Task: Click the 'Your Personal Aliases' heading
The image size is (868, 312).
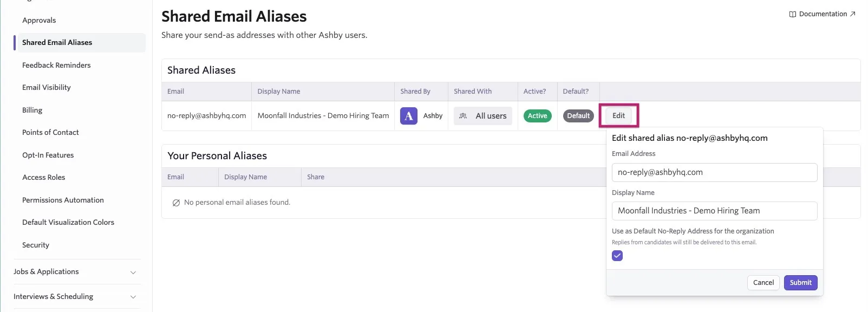Action: (217, 156)
